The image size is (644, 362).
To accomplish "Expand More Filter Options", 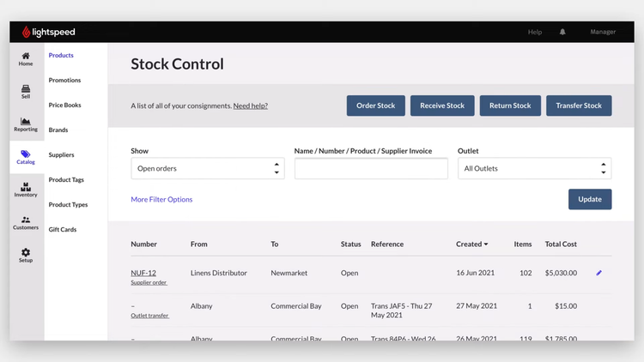I will (161, 200).
